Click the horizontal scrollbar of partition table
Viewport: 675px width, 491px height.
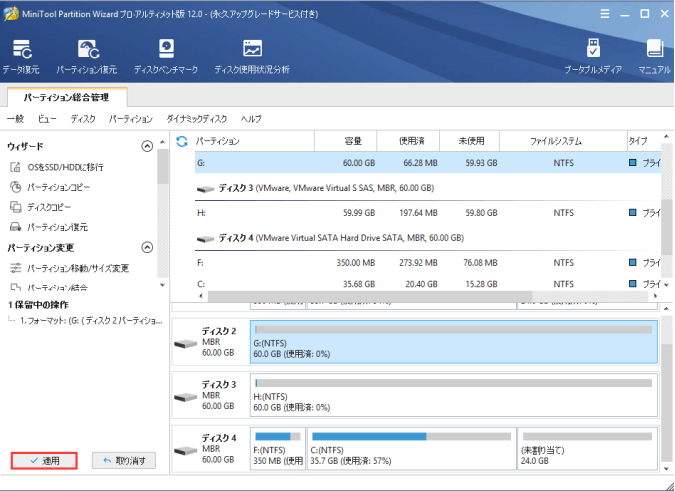369,296
